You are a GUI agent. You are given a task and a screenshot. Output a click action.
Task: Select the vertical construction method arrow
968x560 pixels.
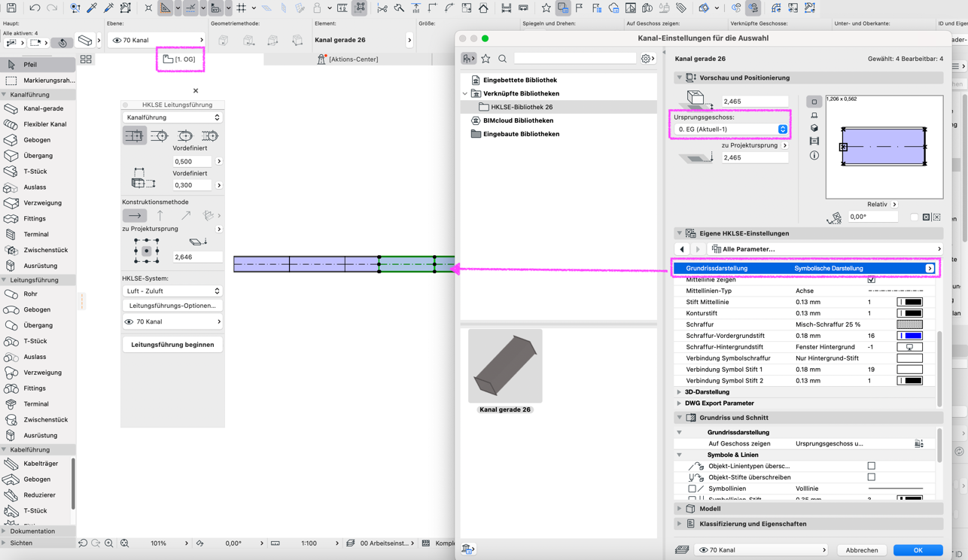point(160,215)
